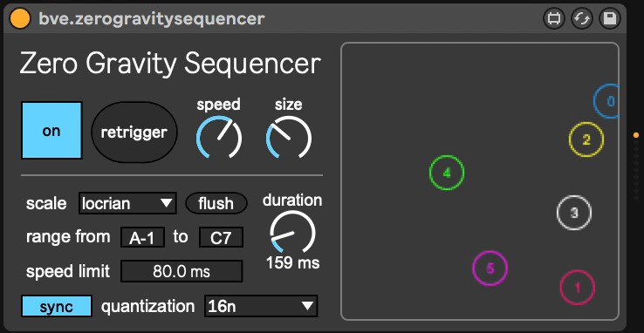644x333 pixels.
Task: Select the yellow ball numbered 2
Action: coord(586,139)
